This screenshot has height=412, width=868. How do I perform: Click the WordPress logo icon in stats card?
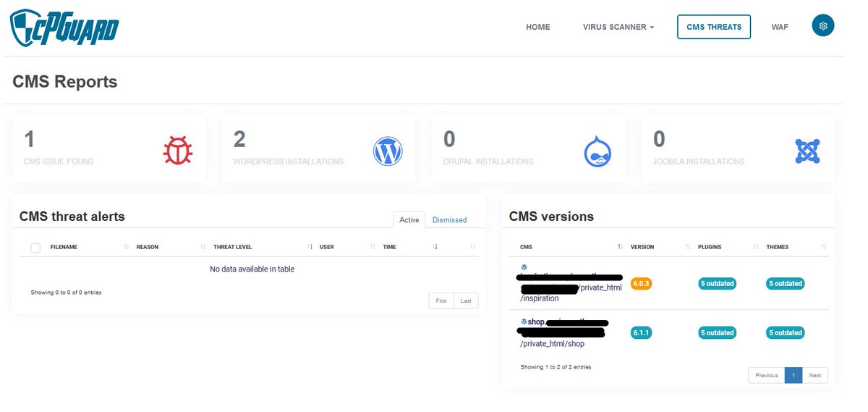tap(388, 151)
